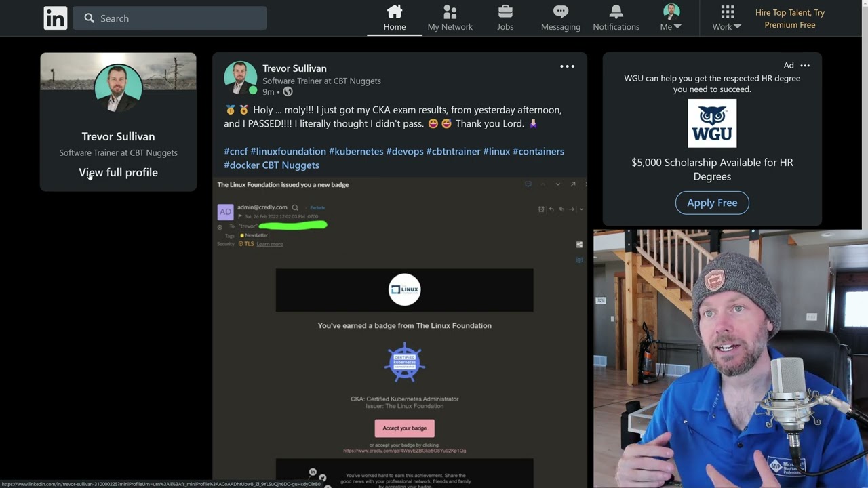Click the #docker hashtag

(x=241, y=165)
